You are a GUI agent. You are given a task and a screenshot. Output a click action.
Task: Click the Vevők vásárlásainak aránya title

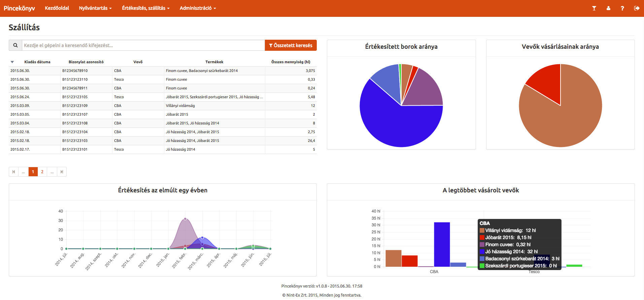point(560,47)
